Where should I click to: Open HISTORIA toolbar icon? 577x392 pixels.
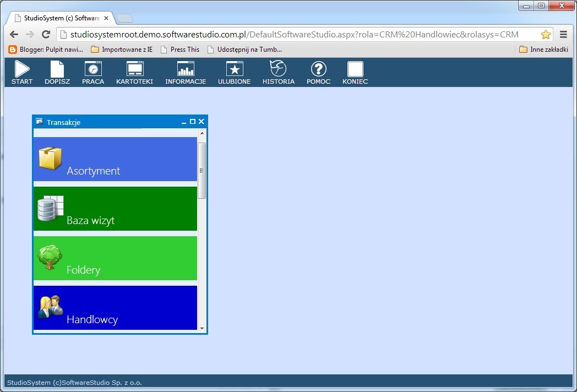pos(278,68)
